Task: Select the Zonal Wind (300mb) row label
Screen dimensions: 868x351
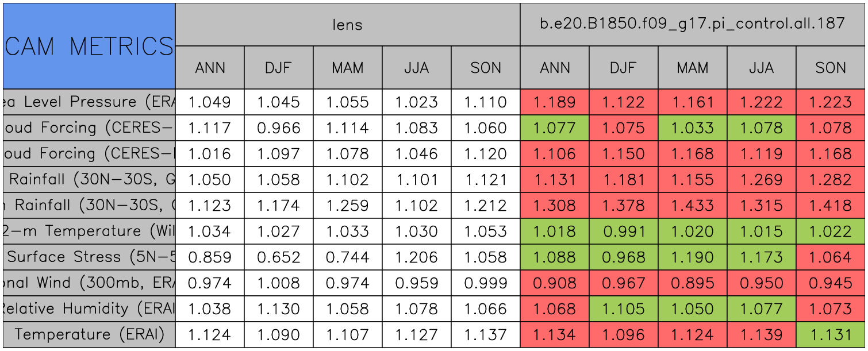Action: click(89, 283)
